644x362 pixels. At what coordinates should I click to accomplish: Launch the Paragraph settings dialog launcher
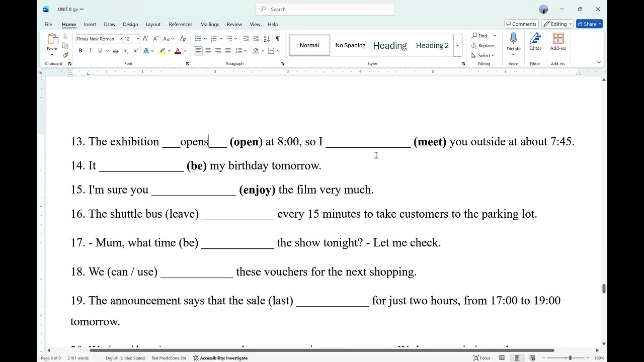(282, 64)
